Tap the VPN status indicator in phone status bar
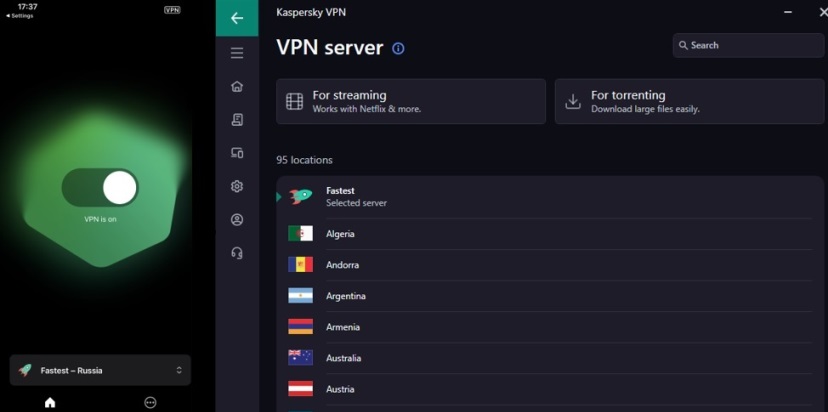828x412 pixels. (x=172, y=10)
